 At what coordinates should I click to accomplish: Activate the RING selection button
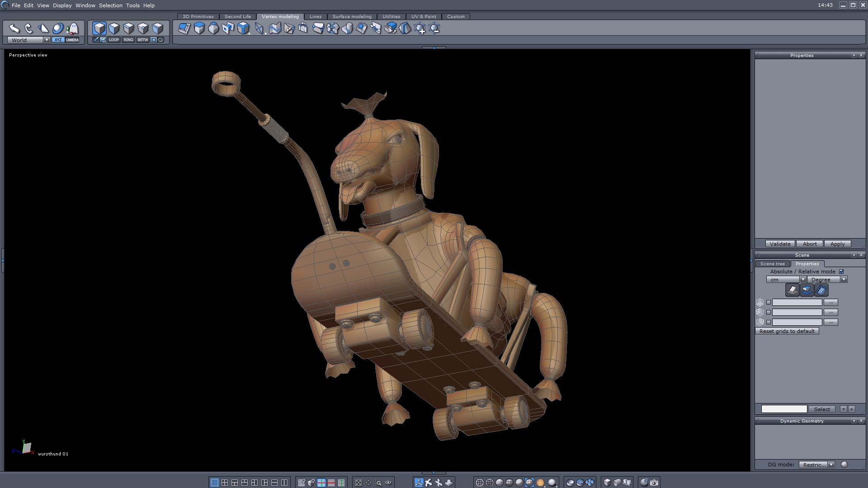pyautogui.click(x=128, y=40)
